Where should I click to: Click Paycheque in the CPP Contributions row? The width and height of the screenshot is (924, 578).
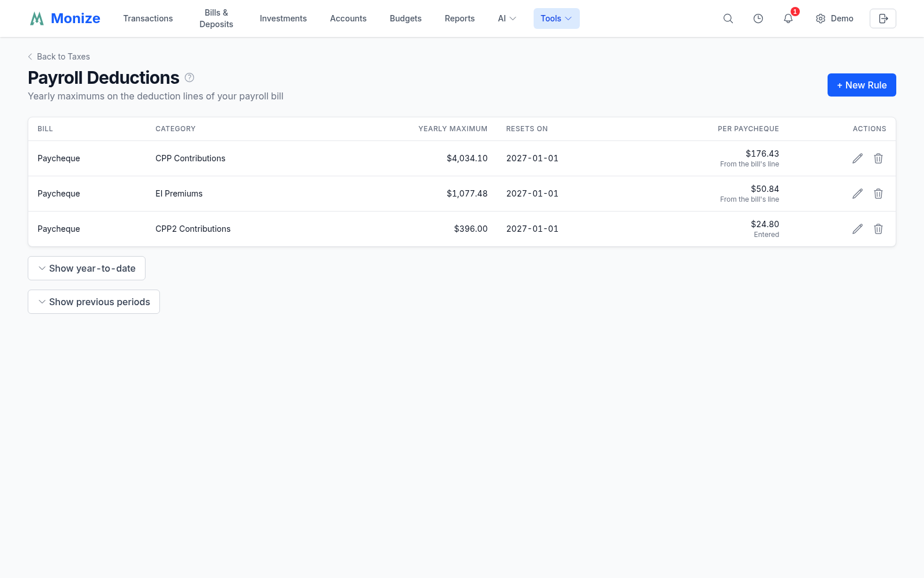coord(59,158)
